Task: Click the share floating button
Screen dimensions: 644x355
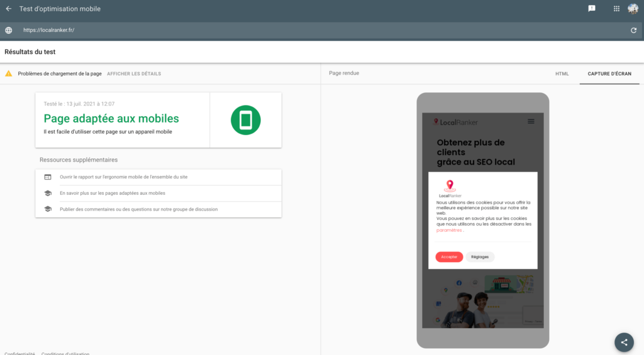Action: pyautogui.click(x=624, y=342)
